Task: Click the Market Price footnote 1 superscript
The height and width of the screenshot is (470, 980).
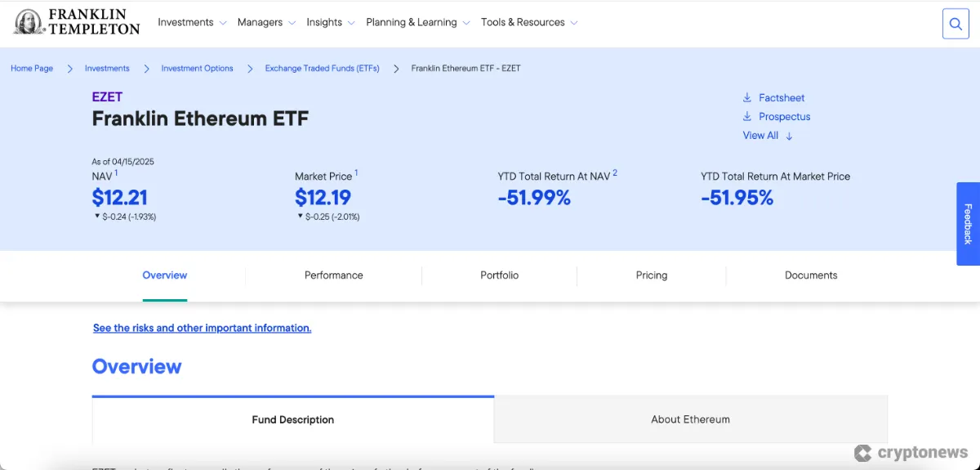Action: tap(356, 172)
